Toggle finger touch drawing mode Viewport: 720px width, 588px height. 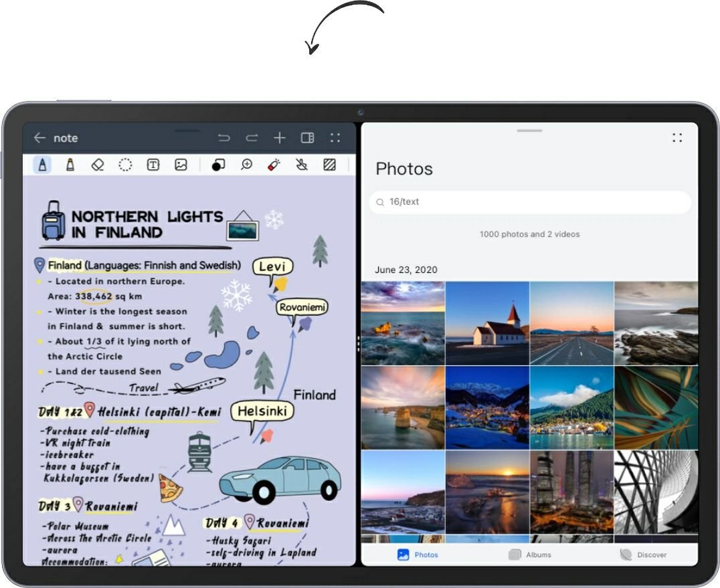pyautogui.click(x=302, y=165)
